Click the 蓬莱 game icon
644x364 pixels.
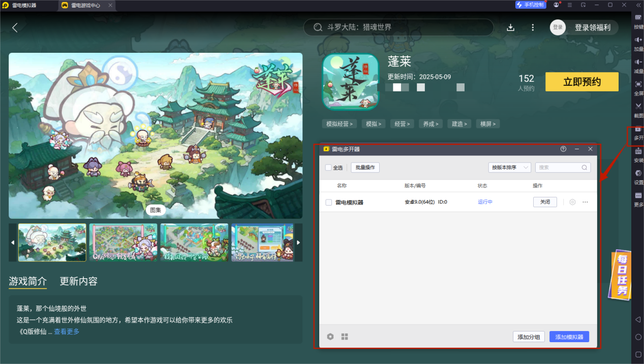click(351, 82)
